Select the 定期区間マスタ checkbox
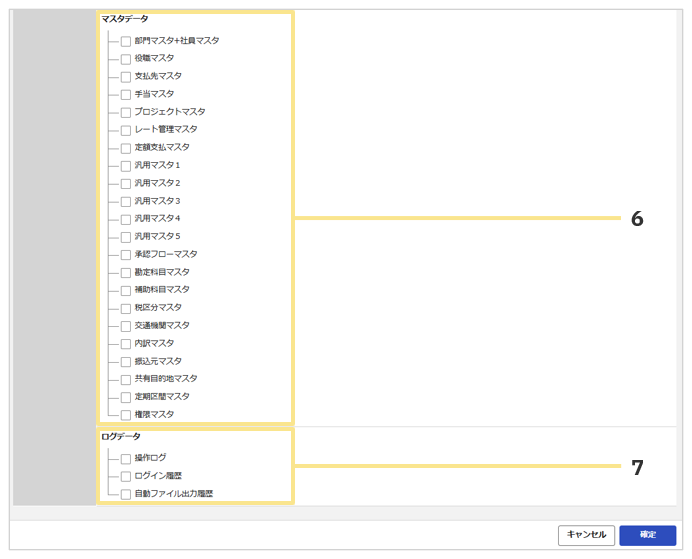Image resolution: width=692 pixels, height=559 pixels. 126,397
